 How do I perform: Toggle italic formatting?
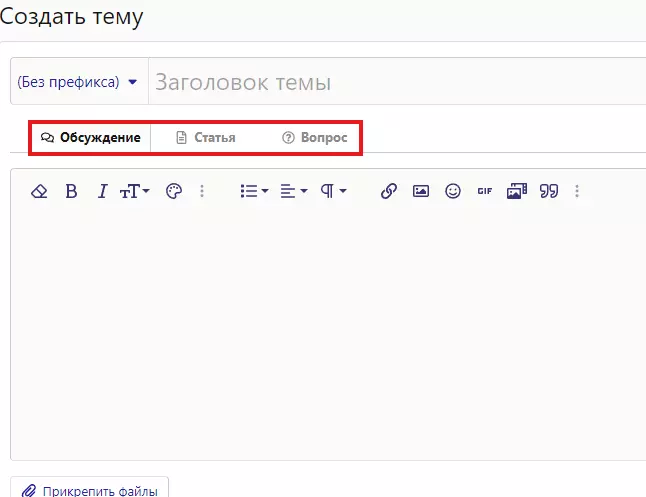pyautogui.click(x=102, y=191)
